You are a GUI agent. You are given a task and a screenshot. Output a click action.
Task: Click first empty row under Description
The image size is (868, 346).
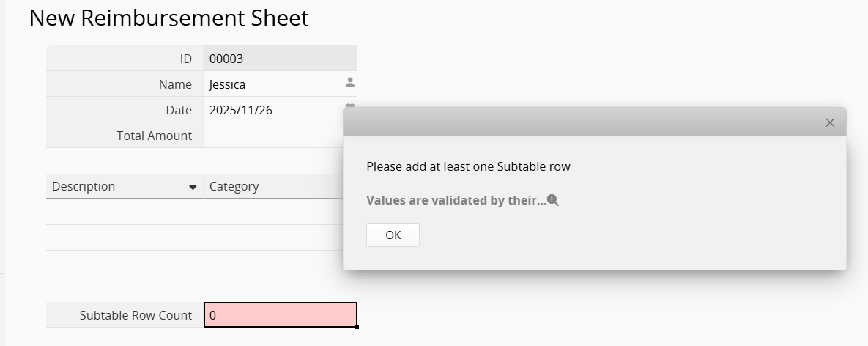click(125, 213)
